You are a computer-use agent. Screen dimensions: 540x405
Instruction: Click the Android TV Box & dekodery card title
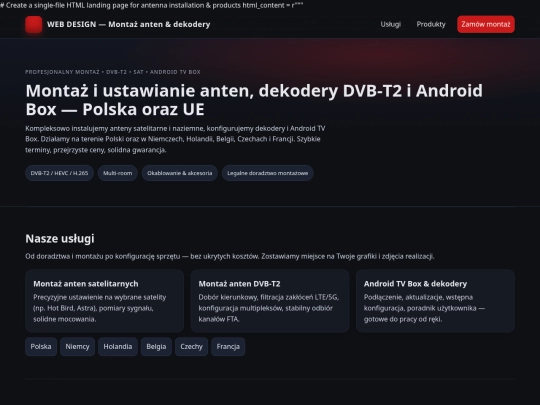point(415,284)
